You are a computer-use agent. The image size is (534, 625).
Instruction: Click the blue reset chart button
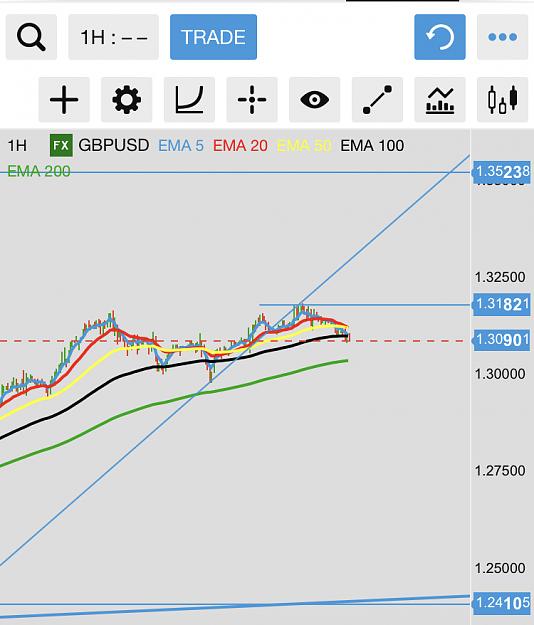[440, 37]
